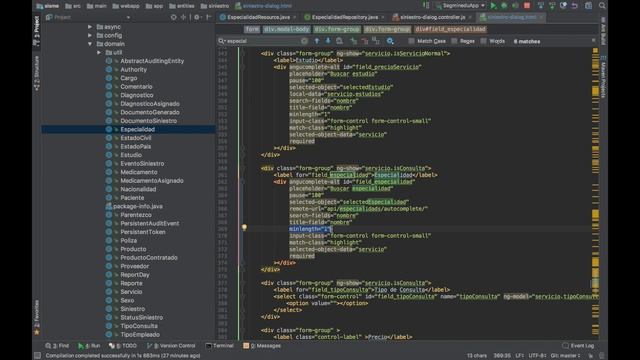Click Find in window icon beside arrows

coord(339,41)
